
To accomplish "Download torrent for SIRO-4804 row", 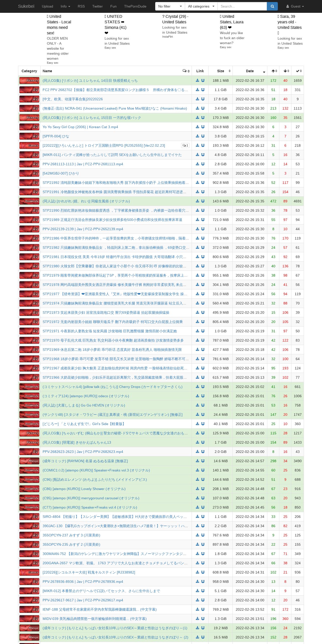I will click(x=197, y=517).
